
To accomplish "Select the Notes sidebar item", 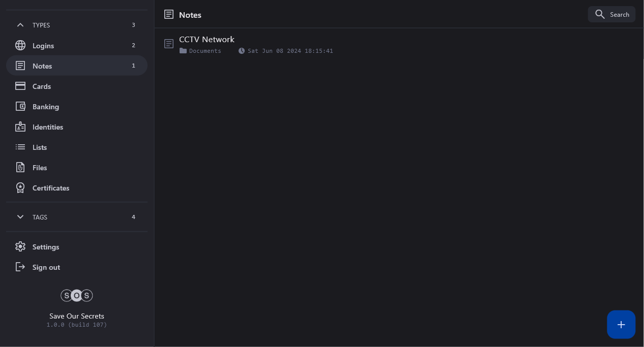I will [x=42, y=66].
